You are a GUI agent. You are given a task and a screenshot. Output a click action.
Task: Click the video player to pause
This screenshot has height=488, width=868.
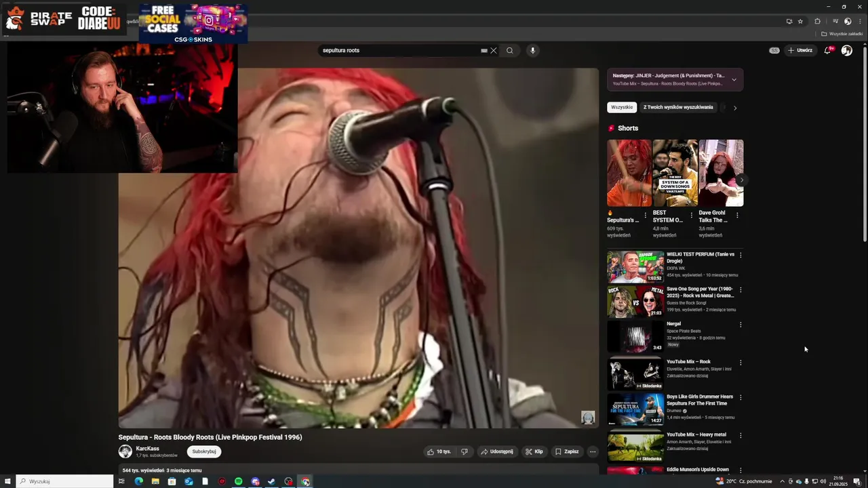coord(358,248)
